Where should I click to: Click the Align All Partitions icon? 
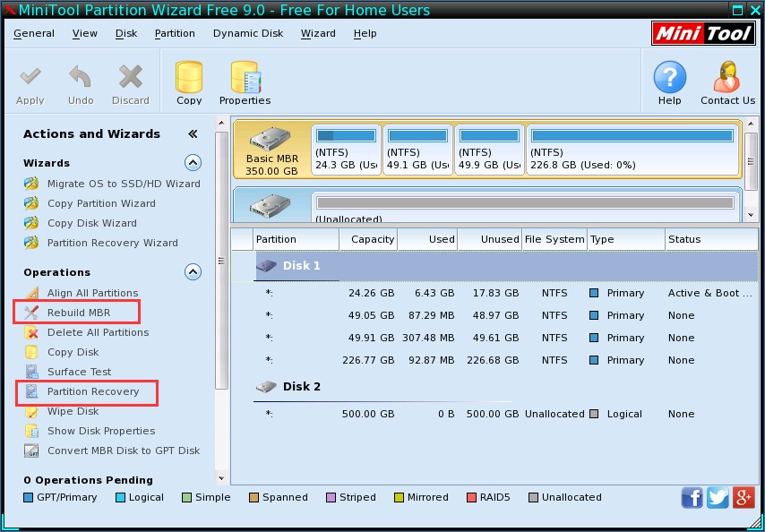pos(31,293)
